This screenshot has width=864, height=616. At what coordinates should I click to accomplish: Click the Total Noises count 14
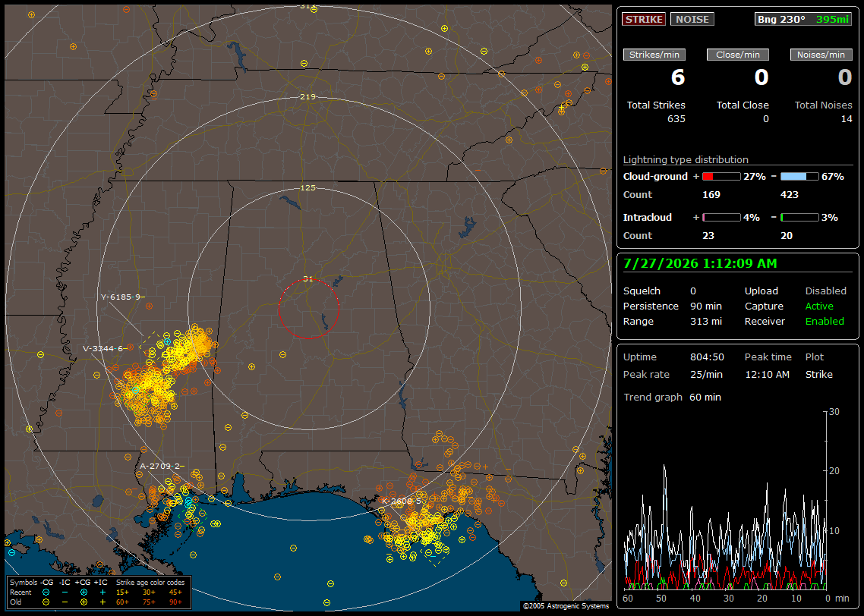click(847, 119)
